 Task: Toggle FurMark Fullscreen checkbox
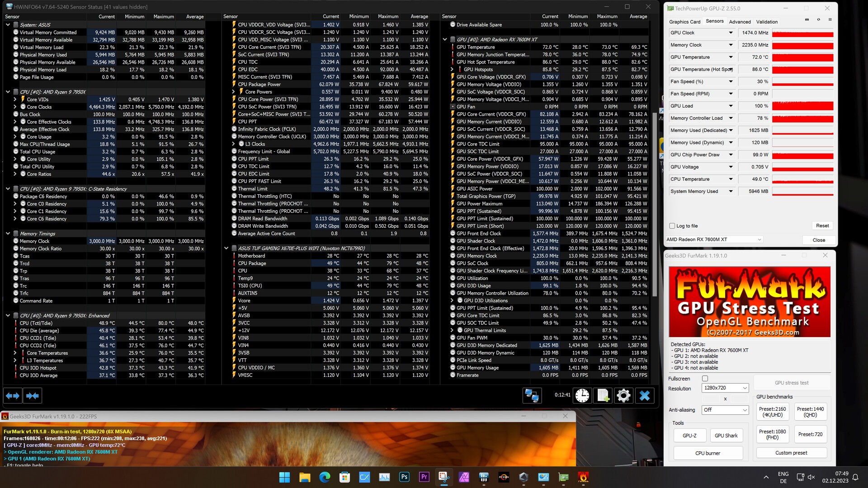click(705, 379)
